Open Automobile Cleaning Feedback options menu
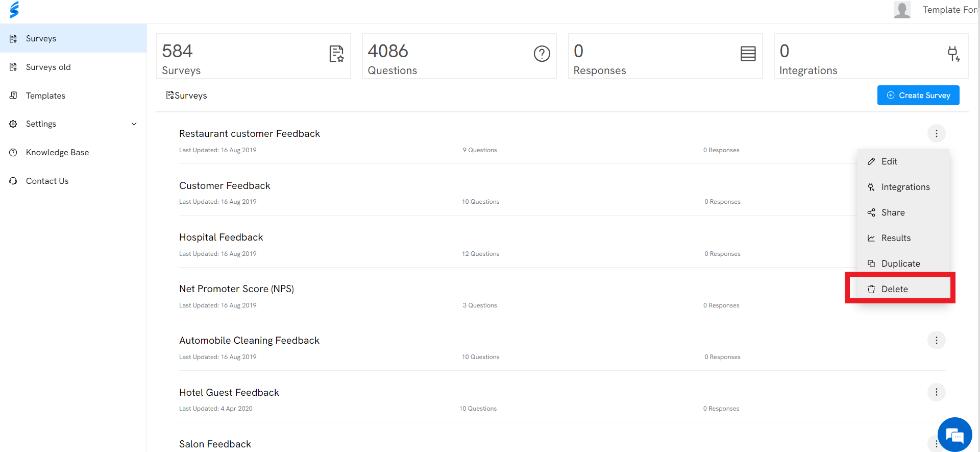980x452 pixels. point(936,341)
